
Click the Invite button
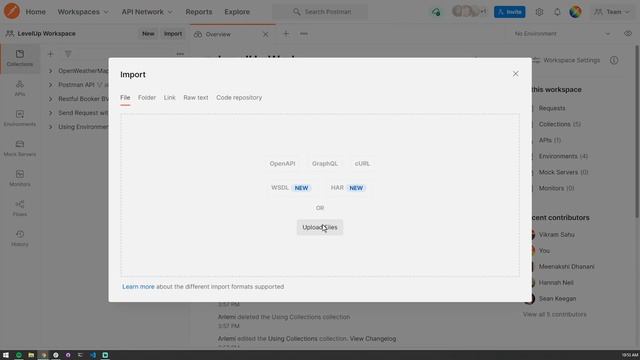[509, 12]
